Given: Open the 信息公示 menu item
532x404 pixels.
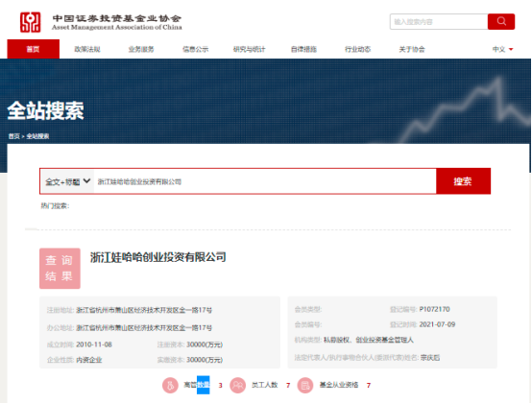Looking at the screenshot, I should point(196,50).
